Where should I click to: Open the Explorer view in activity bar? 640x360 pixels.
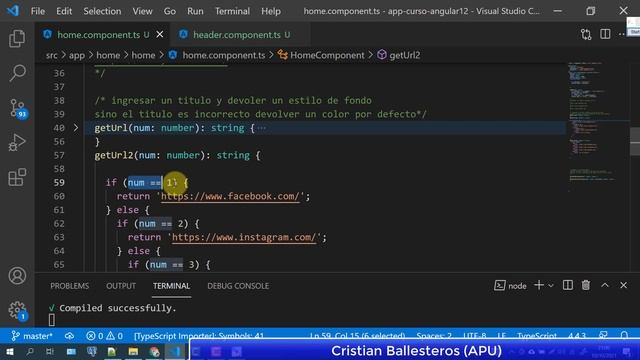click(x=17, y=38)
